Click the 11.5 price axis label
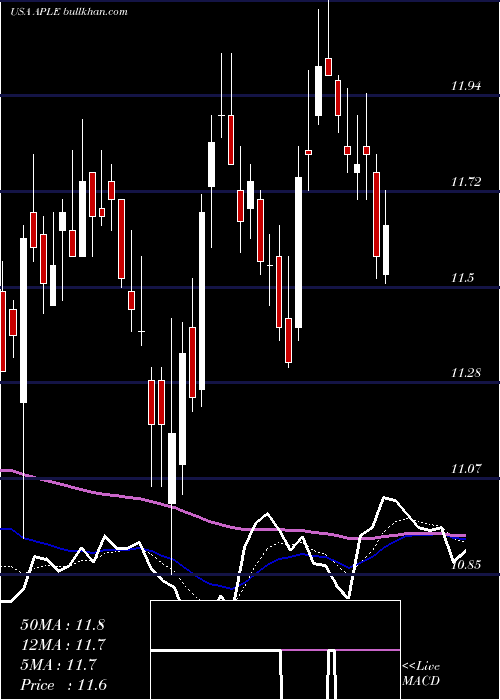The image size is (500, 700). point(462,278)
